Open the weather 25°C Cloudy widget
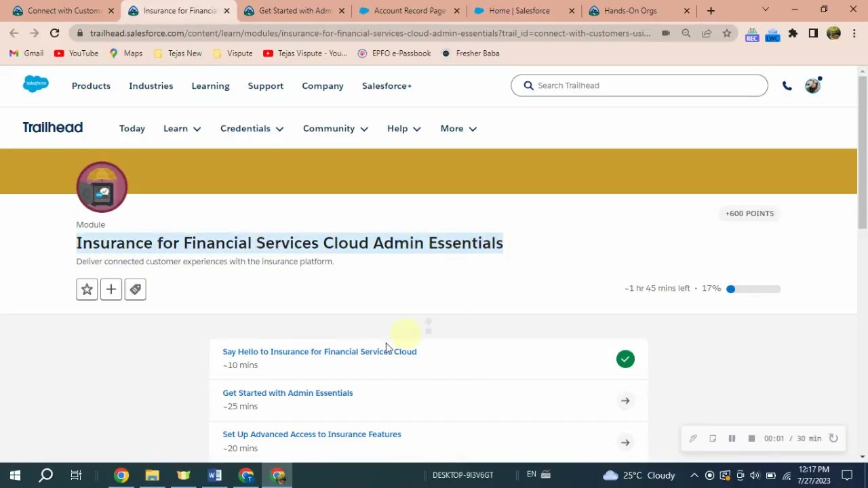 tap(639, 475)
